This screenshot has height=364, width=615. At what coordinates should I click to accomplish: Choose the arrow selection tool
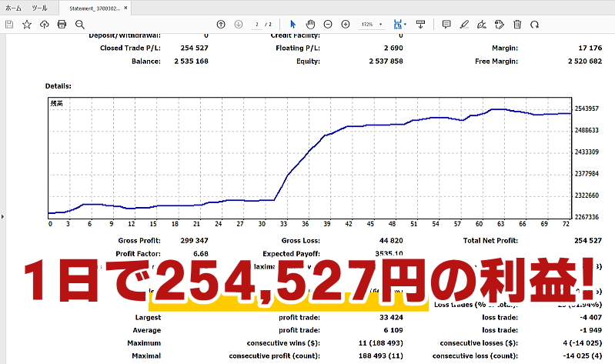click(292, 25)
